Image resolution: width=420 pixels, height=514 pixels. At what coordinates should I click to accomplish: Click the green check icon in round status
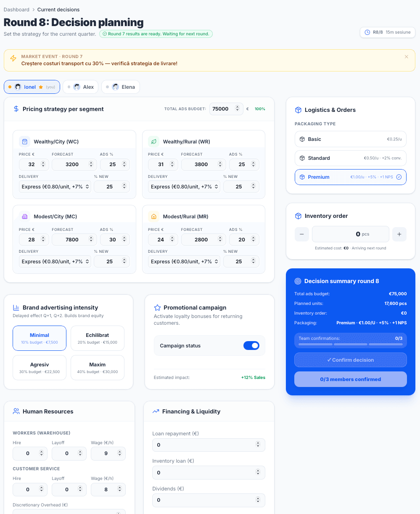(x=105, y=34)
